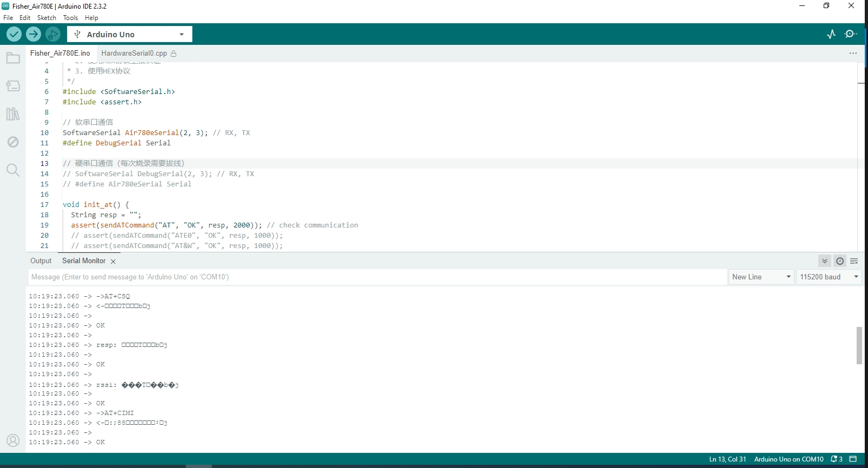Click the serial message input field
The height and width of the screenshot is (468, 868).
tap(377, 277)
